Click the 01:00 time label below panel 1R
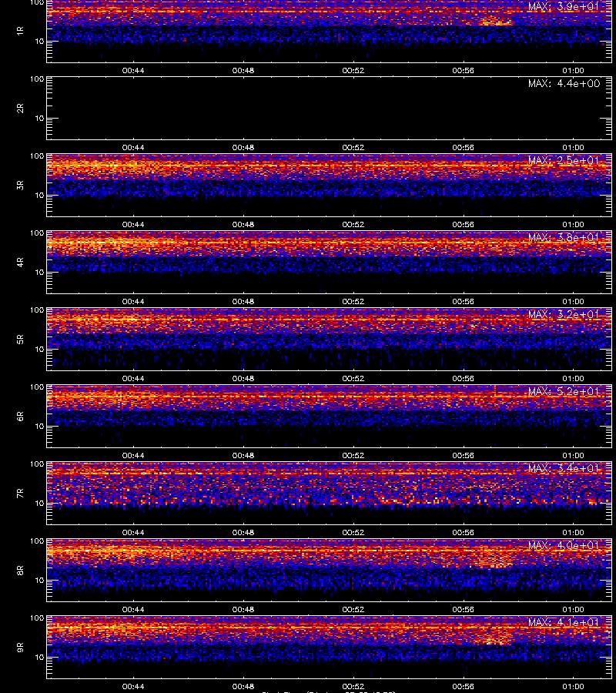The height and width of the screenshot is (693, 616). point(573,70)
